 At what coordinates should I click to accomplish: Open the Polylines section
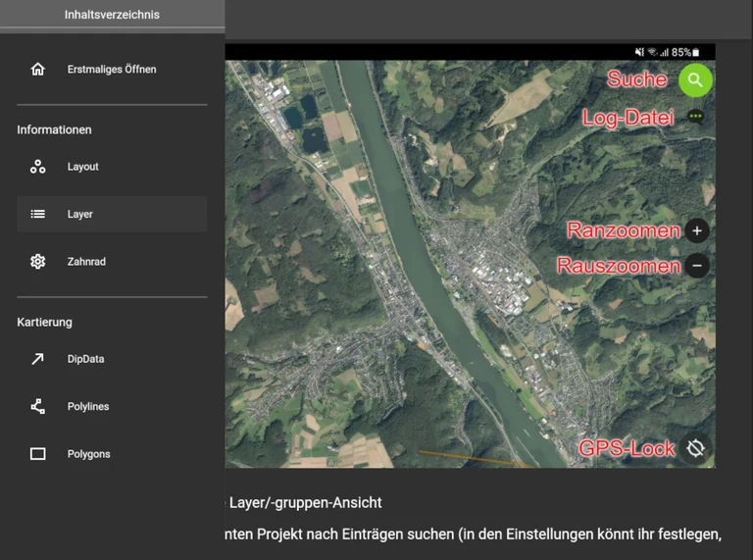click(x=88, y=406)
